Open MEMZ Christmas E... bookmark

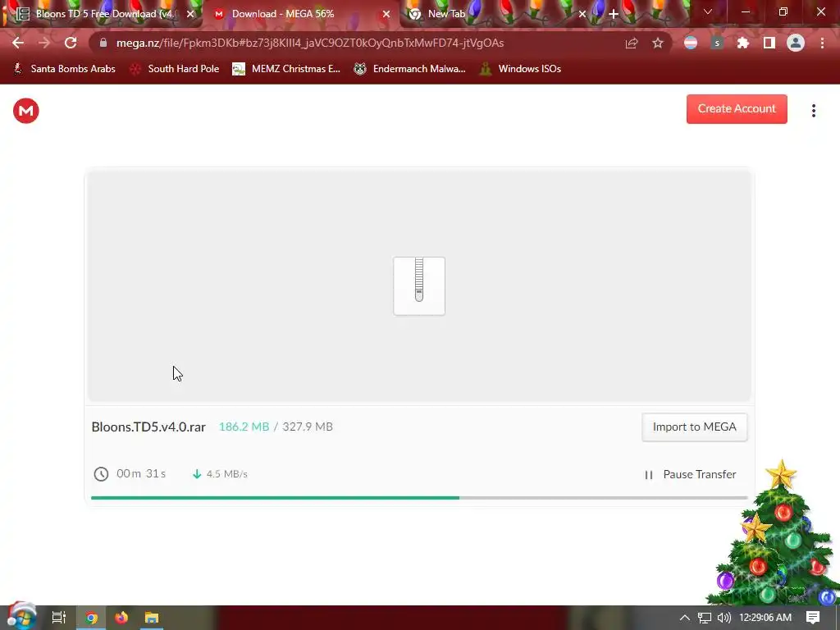tap(286, 69)
